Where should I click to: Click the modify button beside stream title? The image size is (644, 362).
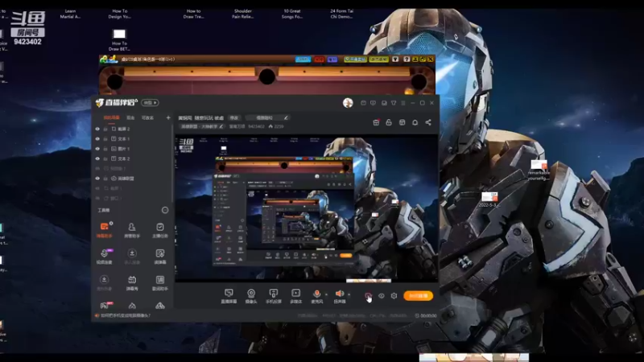pos(234,117)
